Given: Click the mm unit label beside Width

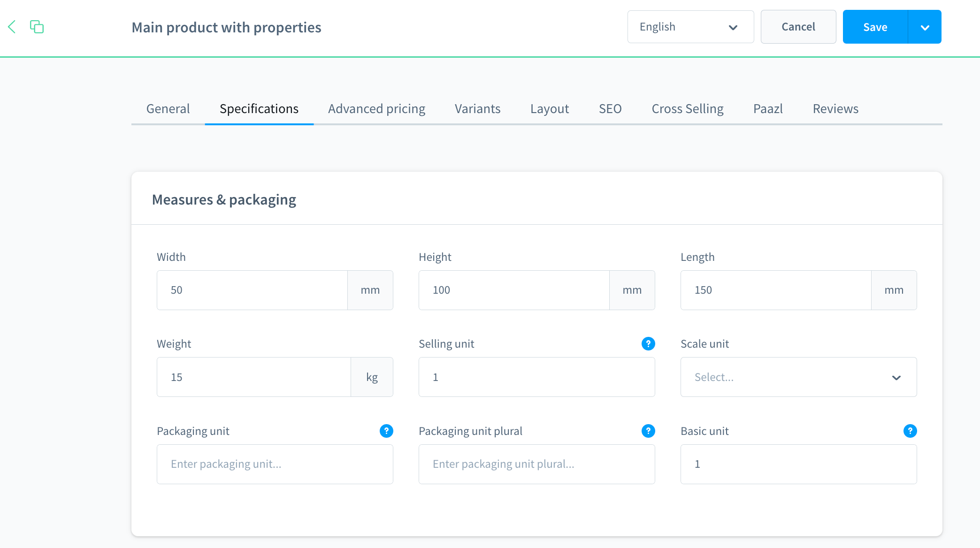Looking at the screenshot, I should click(x=370, y=290).
